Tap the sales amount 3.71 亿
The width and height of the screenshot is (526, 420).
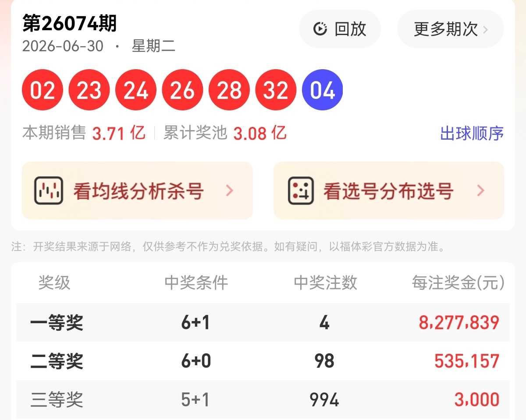[119, 133]
